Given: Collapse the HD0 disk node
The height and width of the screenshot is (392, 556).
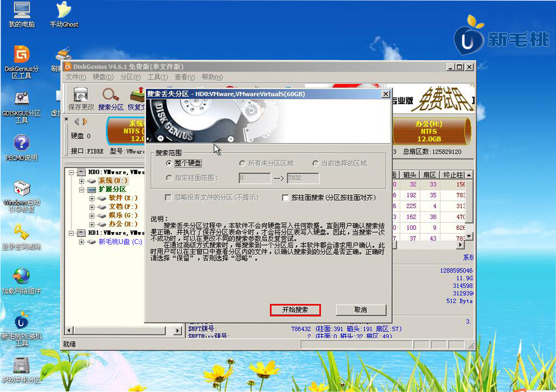Looking at the screenshot, I should (x=71, y=172).
